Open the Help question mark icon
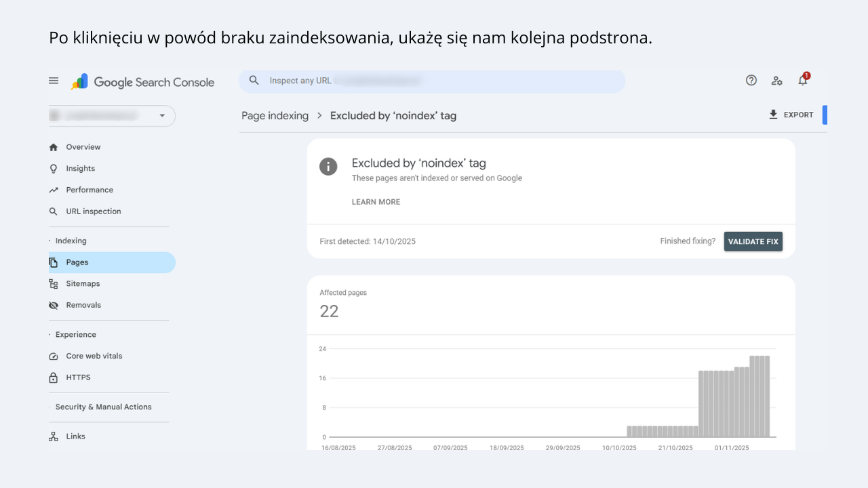 click(x=751, y=80)
